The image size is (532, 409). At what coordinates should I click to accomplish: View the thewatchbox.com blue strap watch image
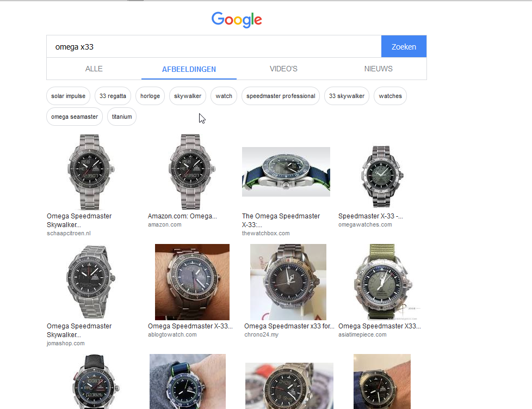286,172
